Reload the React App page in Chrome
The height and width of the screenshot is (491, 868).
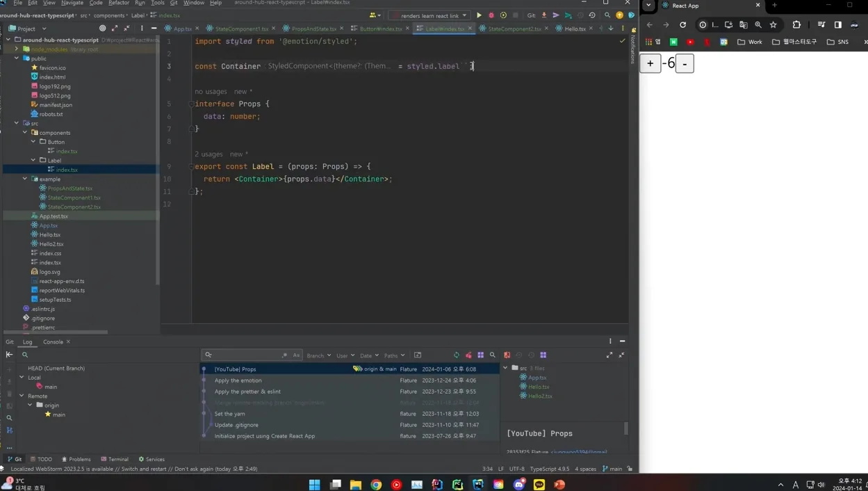pyautogui.click(x=683, y=24)
